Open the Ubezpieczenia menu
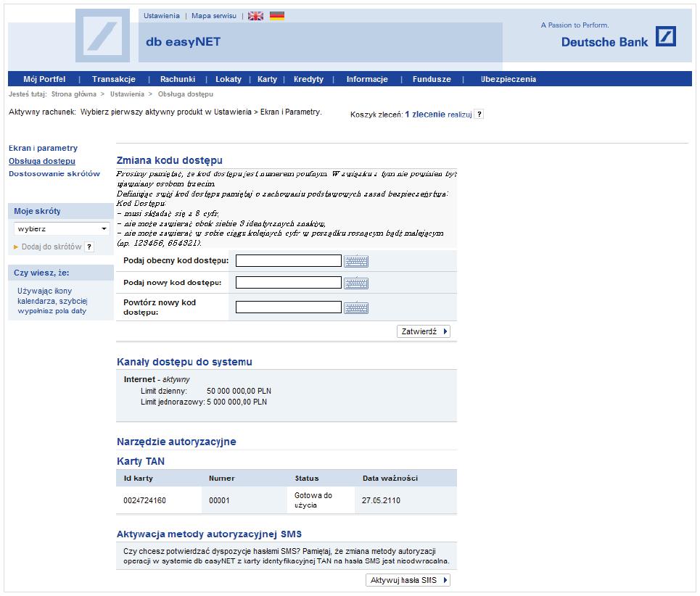Screen dimensions: 700x596 tap(508, 79)
